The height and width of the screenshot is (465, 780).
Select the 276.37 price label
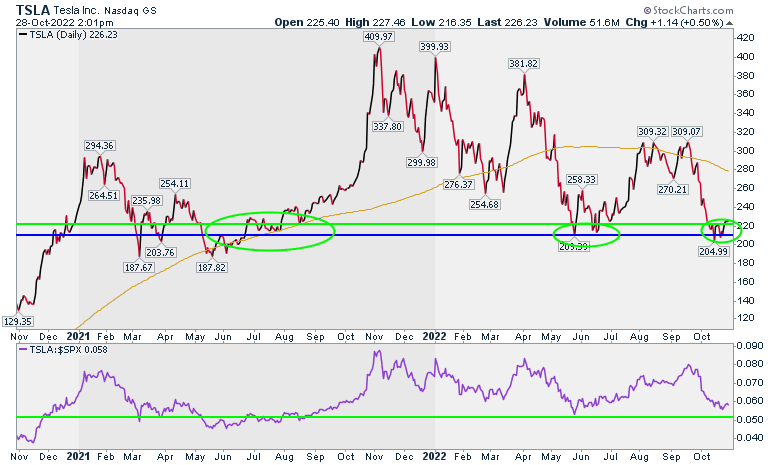coord(458,185)
